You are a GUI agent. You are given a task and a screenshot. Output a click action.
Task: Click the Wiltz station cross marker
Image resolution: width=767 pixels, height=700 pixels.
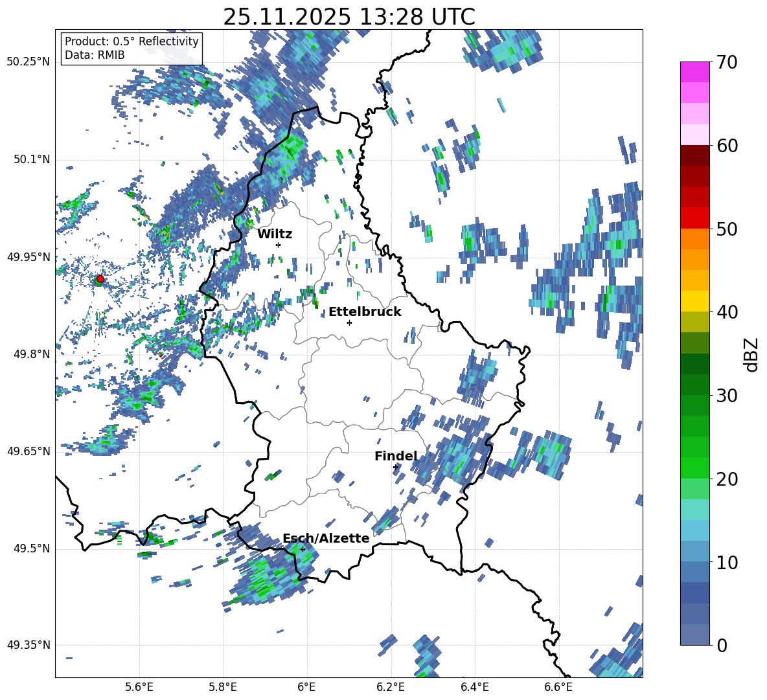(x=279, y=245)
